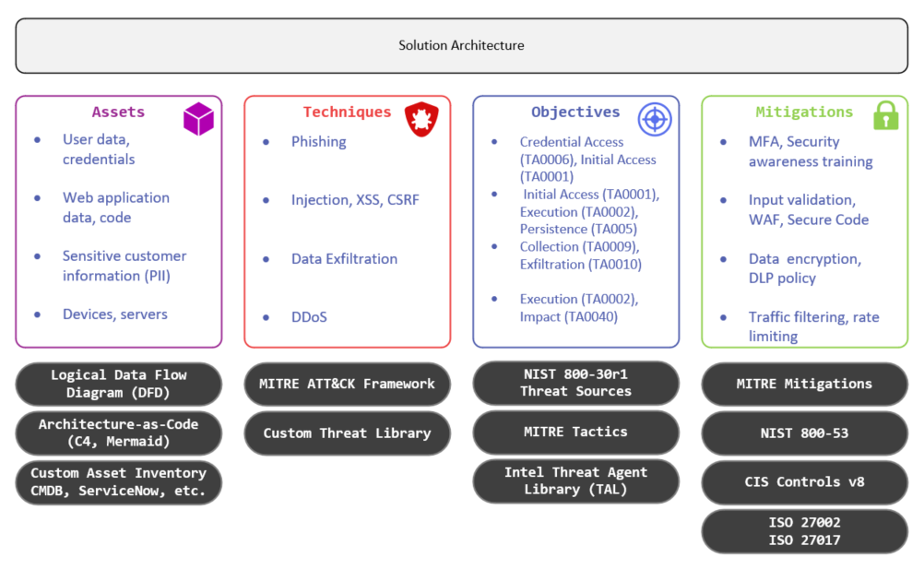Click the MITRE Mitigations button

[803, 384]
